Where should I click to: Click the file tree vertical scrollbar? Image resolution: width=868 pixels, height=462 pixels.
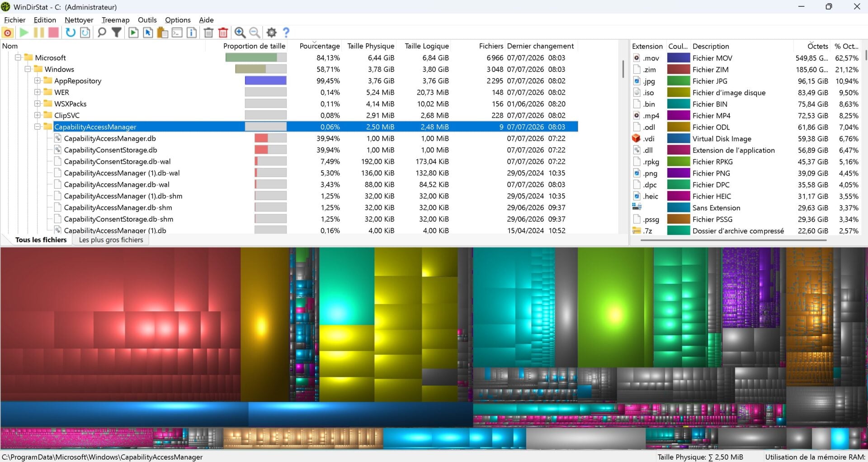(x=623, y=69)
